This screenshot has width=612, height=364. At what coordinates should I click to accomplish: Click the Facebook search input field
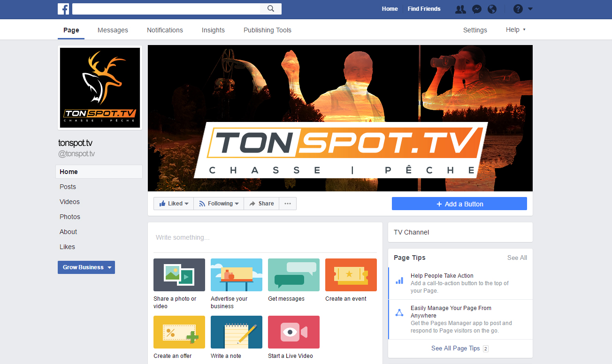166,9
